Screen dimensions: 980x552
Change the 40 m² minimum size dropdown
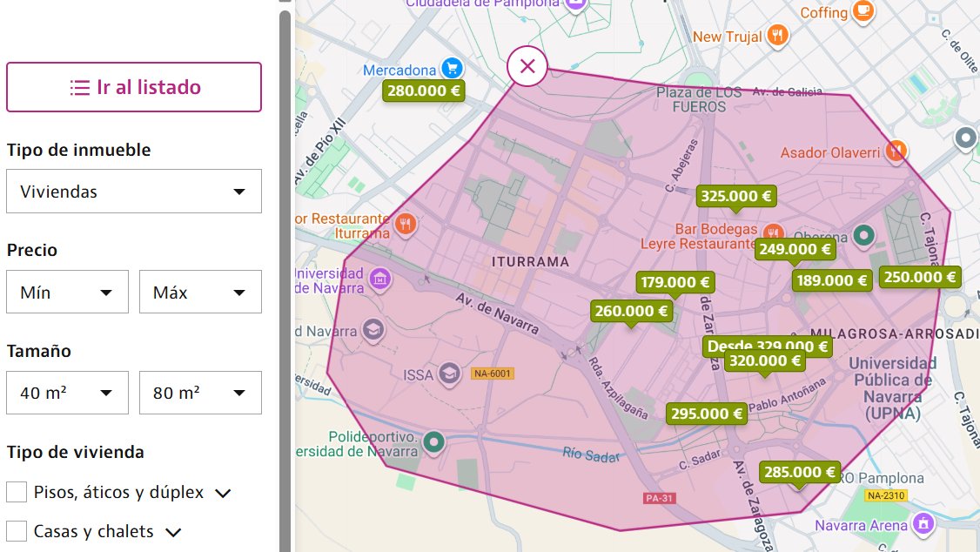(x=67, y=393)
